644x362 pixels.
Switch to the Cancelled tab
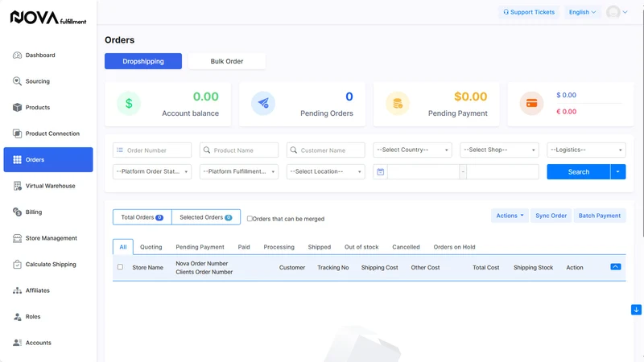tap(406, 247)
